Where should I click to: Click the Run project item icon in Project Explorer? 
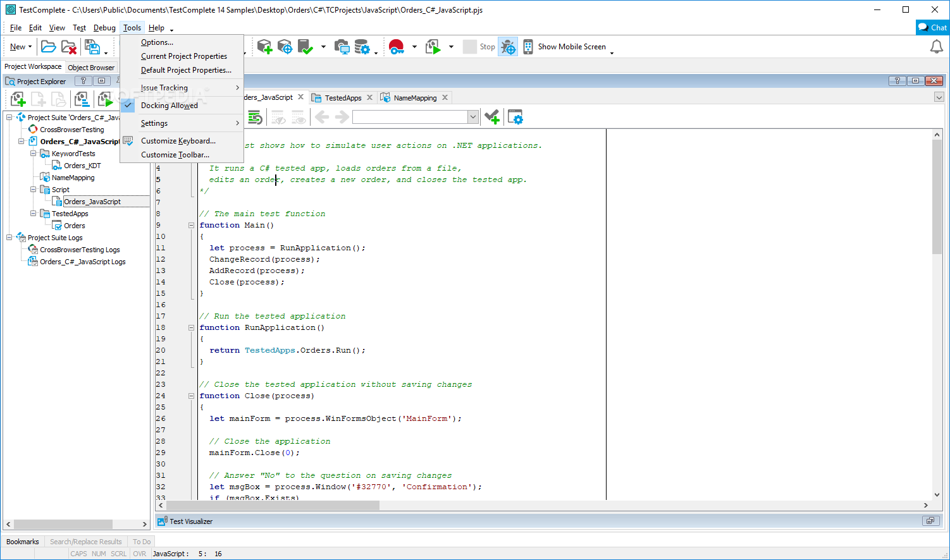point(105,99)
